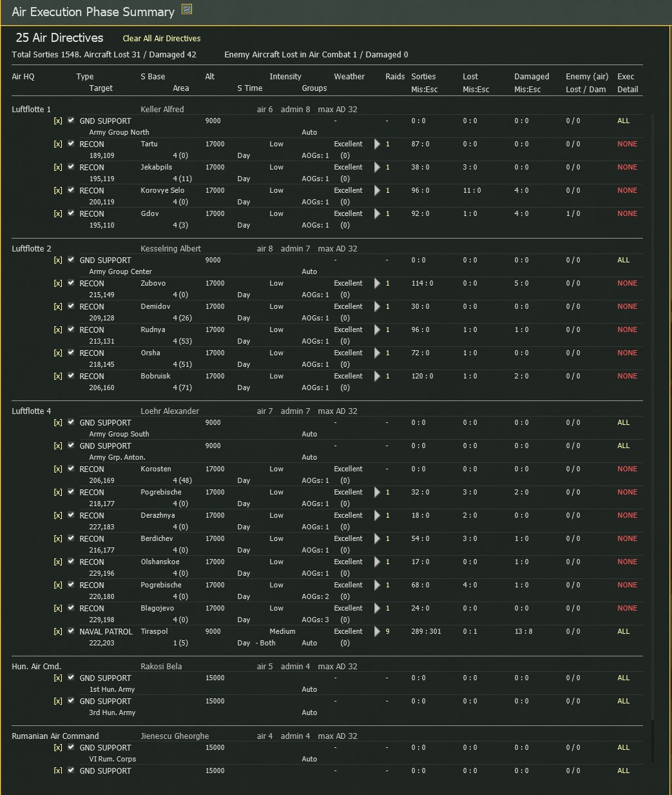
Task: Toggle checkbox for Army Group Center GND SUPPORT
Action: point(71,260)
